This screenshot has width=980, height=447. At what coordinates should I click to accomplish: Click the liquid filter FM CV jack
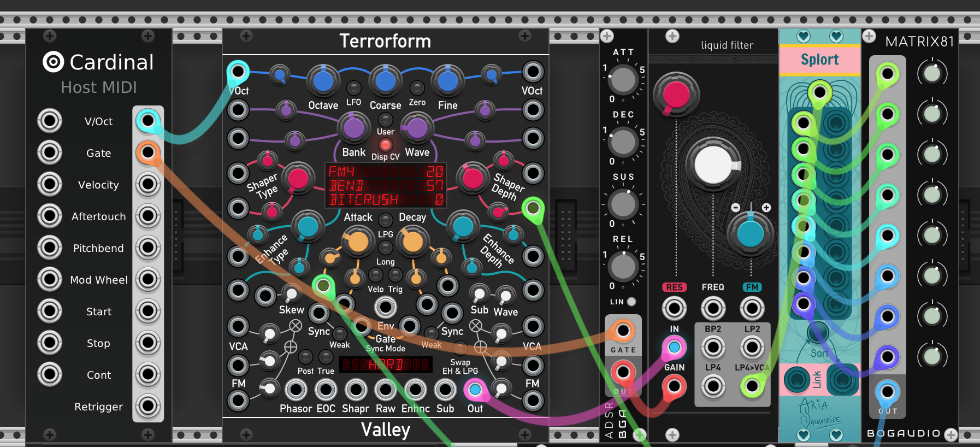(x=752, y=308)
